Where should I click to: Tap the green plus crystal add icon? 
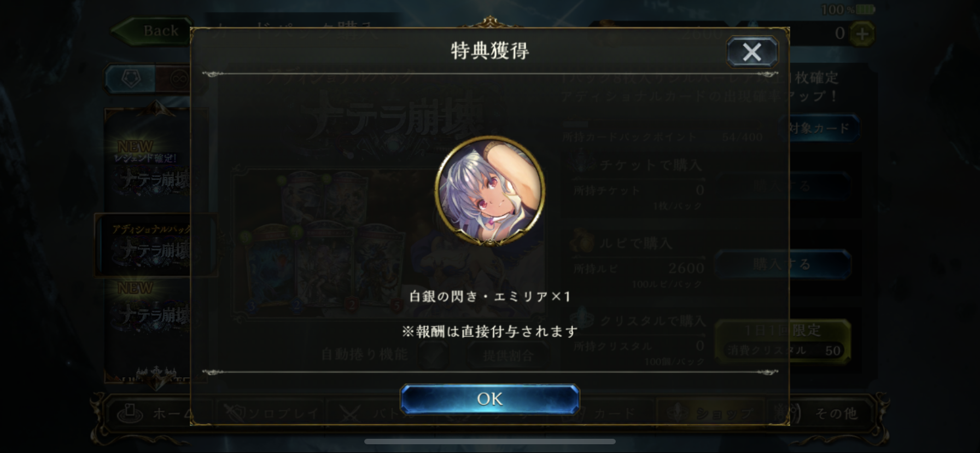(x=862, y=34)
